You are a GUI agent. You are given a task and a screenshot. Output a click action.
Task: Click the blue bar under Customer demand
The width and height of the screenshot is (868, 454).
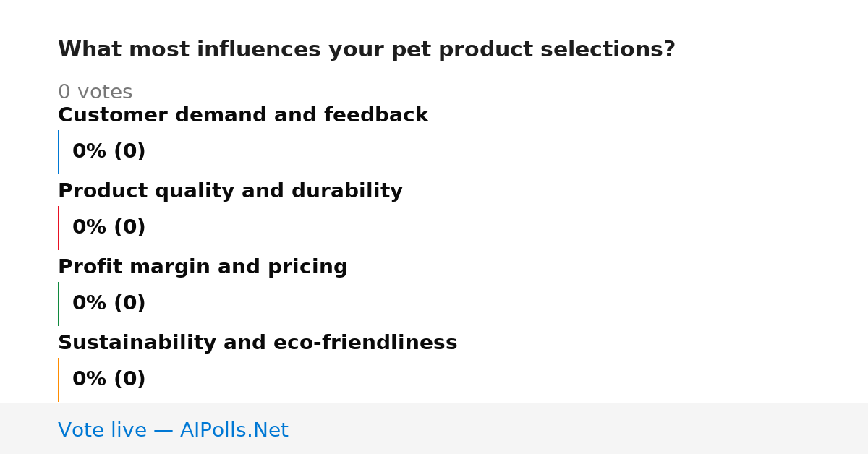(58, 152)
